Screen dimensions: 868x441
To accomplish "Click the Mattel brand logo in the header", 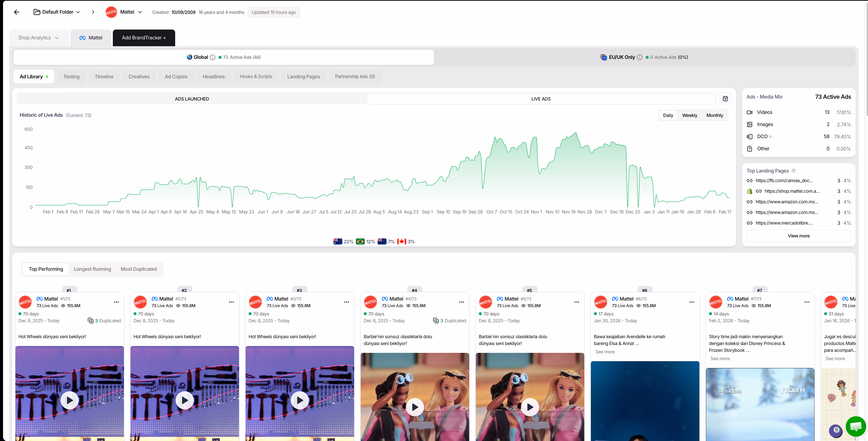I will point(111,12).
